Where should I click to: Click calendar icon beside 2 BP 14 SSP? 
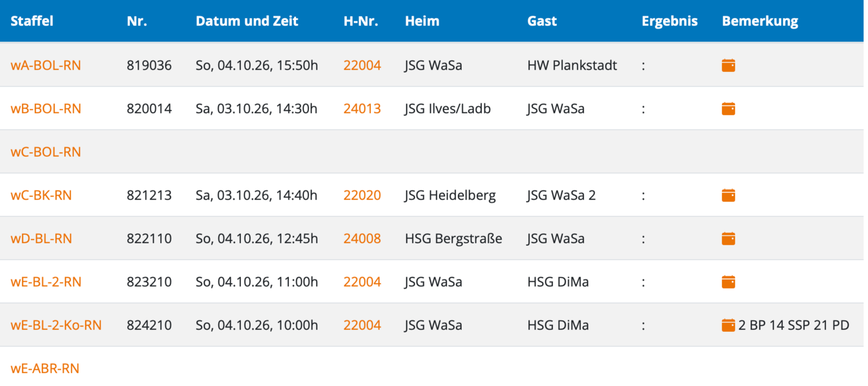(x=728, y=325)
